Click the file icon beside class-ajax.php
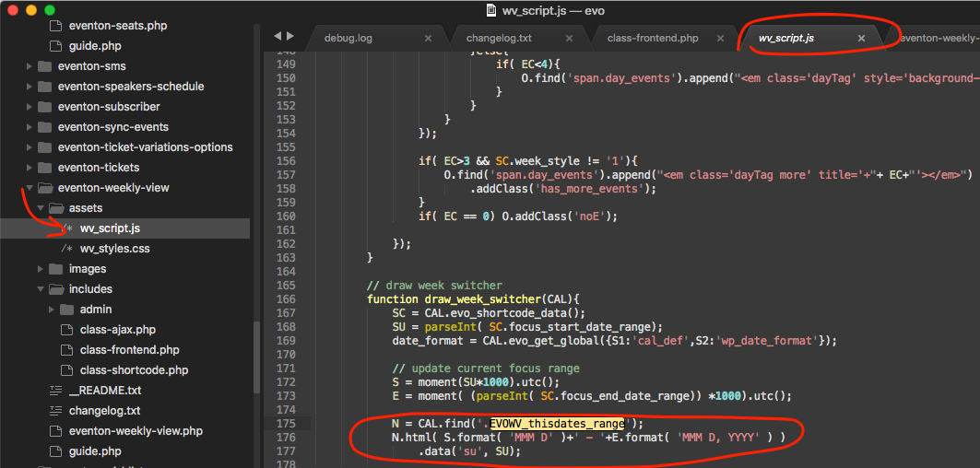The width and height of the screenshot is (980, 468). point(66,330)
